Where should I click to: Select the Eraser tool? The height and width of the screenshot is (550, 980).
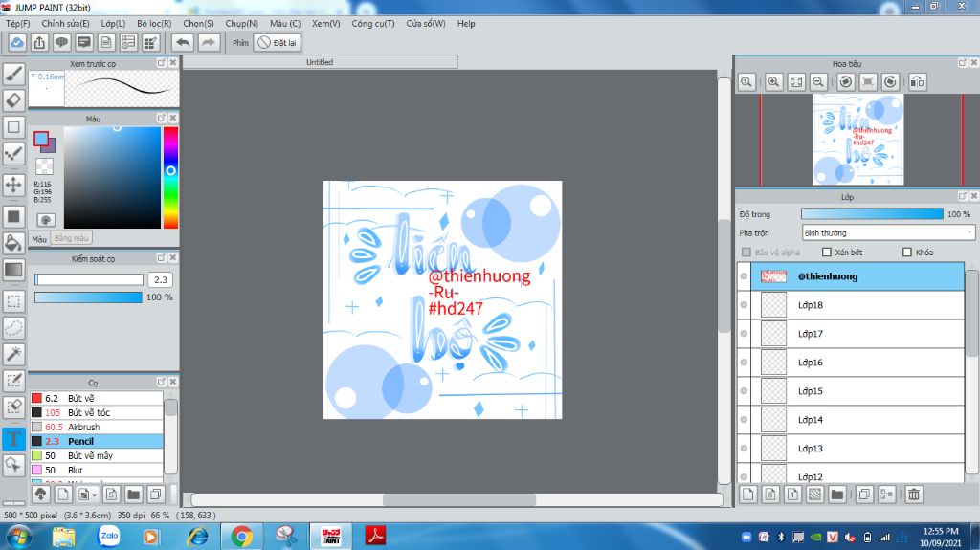pos(13,100)
